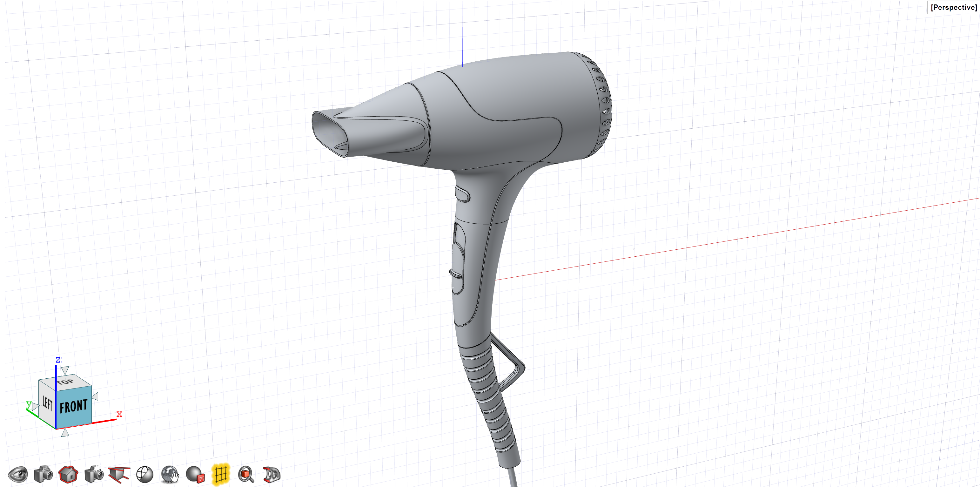Click the magnifier over red cube icon
This screenshot has width=980, height=487.
pos(246,474)
